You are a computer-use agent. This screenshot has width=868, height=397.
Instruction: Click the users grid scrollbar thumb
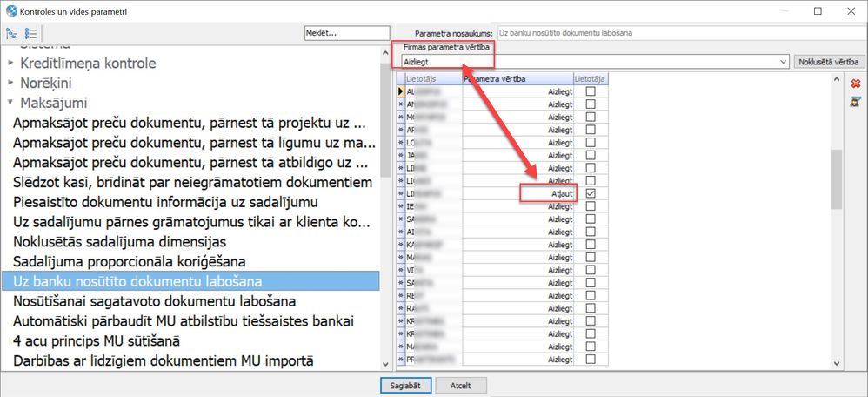click(837, 178)
